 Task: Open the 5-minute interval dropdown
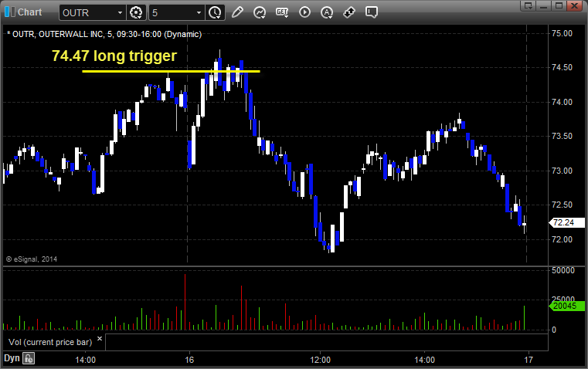pos(199,12)
